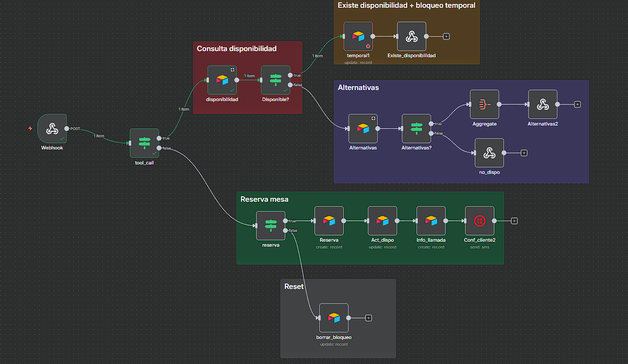Open the disponibilidad Airtable node

tap(222, 80)
